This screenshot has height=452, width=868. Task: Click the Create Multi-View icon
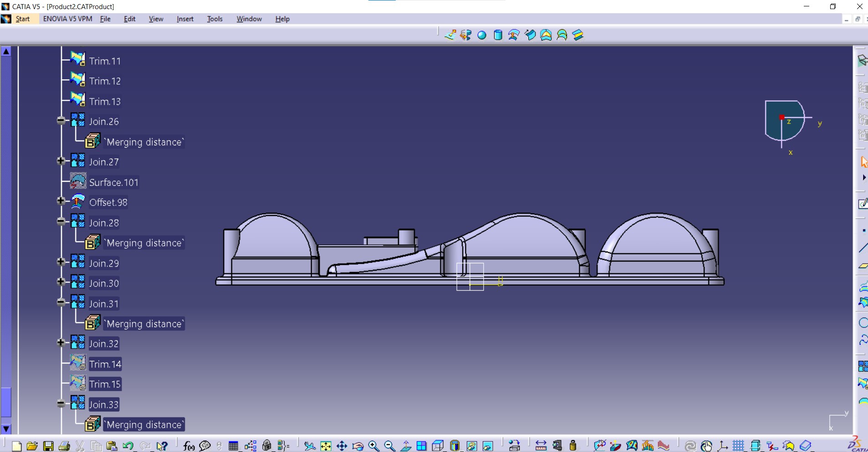tap(422, 446)
